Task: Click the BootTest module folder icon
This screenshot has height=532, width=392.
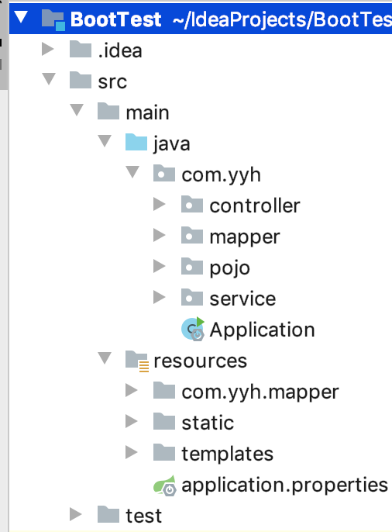Action: tap(53, 19)
